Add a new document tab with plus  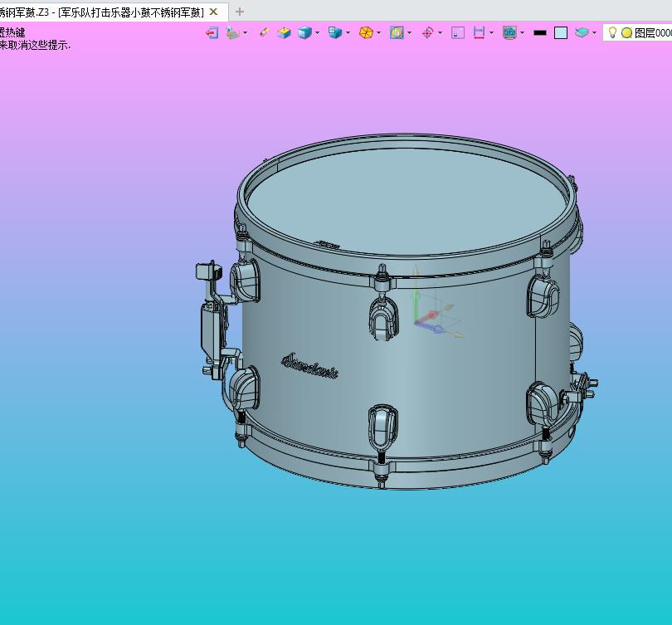240,12
